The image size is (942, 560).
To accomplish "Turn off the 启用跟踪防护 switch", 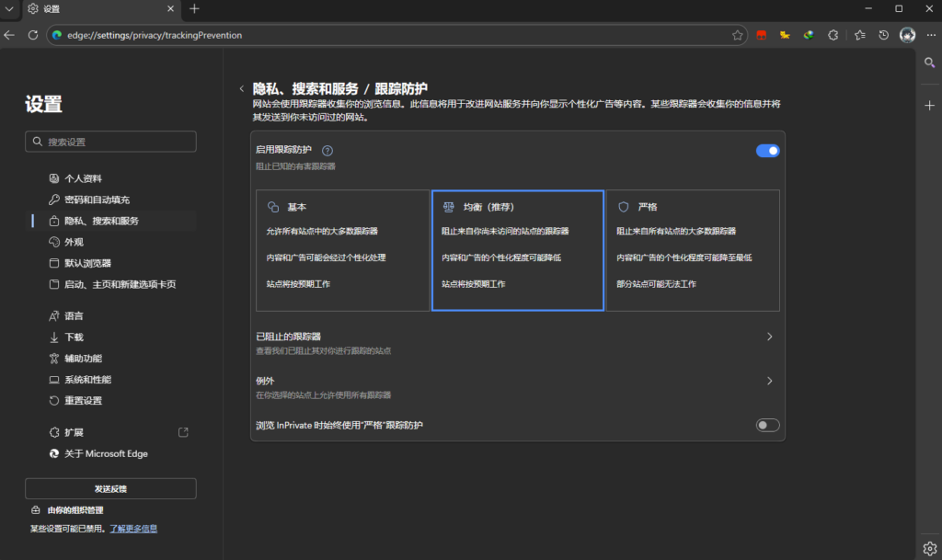I will (x=767, y=151).
